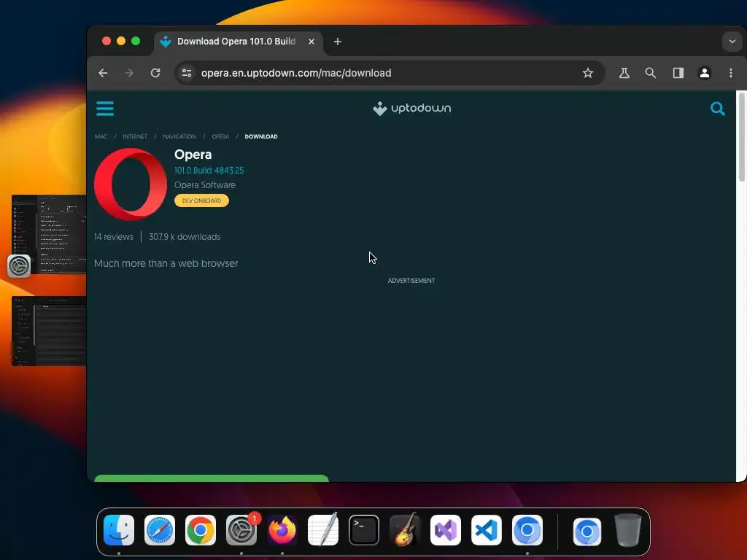Open the browser profile icon
The height and width of the screenshot is (560, 747).
click(705, 73)
